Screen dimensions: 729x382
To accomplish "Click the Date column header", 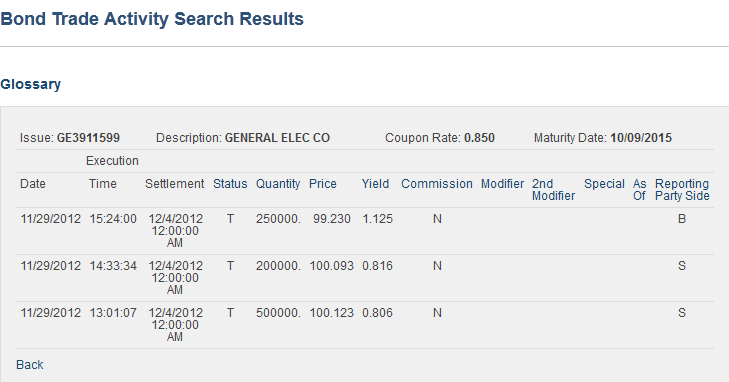I will tap(33, 184).
